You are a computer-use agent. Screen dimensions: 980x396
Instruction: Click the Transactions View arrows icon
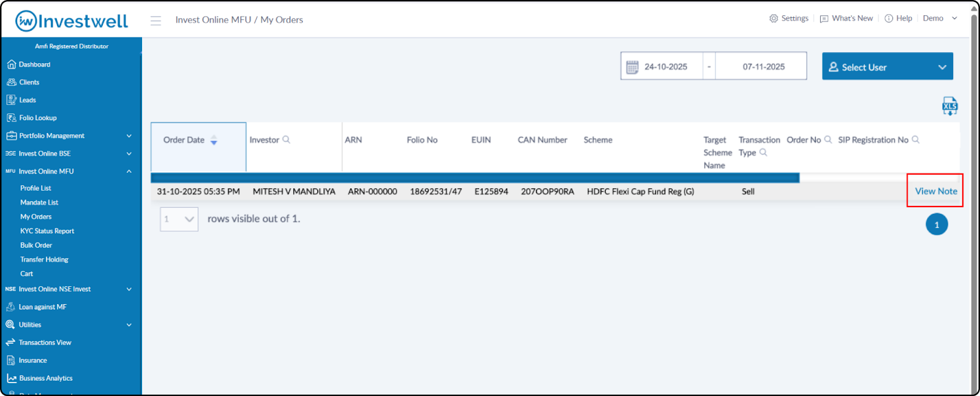pos(10,342)
